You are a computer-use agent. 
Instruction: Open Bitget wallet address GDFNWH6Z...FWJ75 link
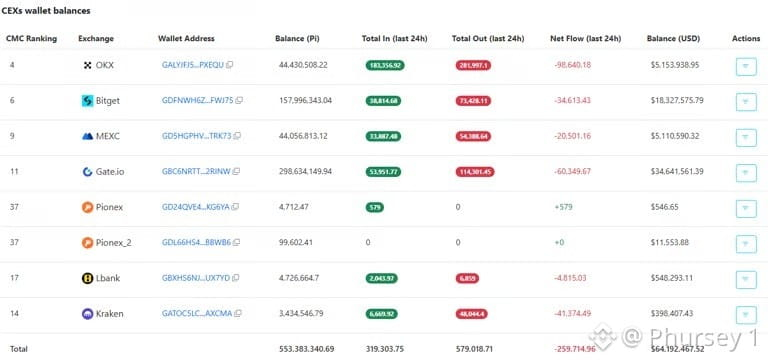point(197,100)
